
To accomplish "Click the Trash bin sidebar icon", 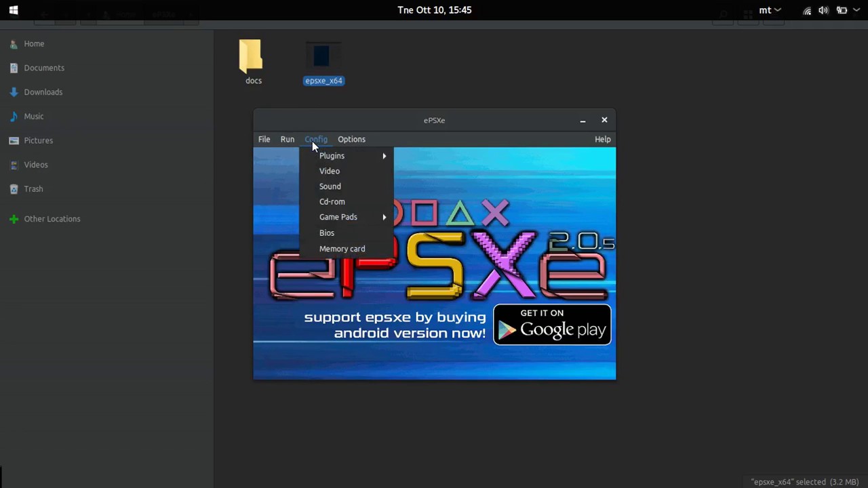I will point(14,189).
